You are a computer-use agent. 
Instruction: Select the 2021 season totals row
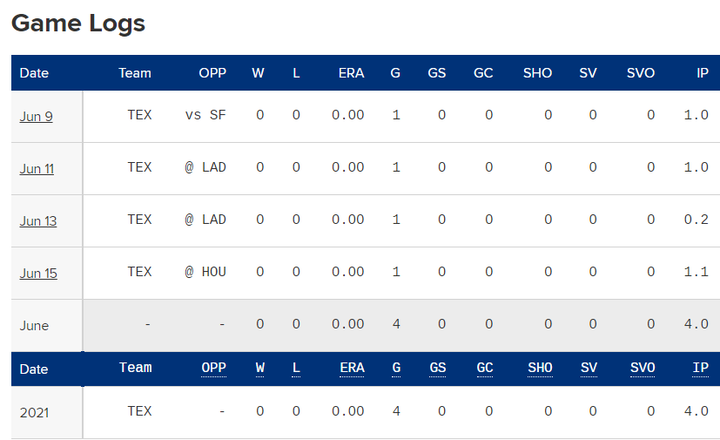click(366, 412)
